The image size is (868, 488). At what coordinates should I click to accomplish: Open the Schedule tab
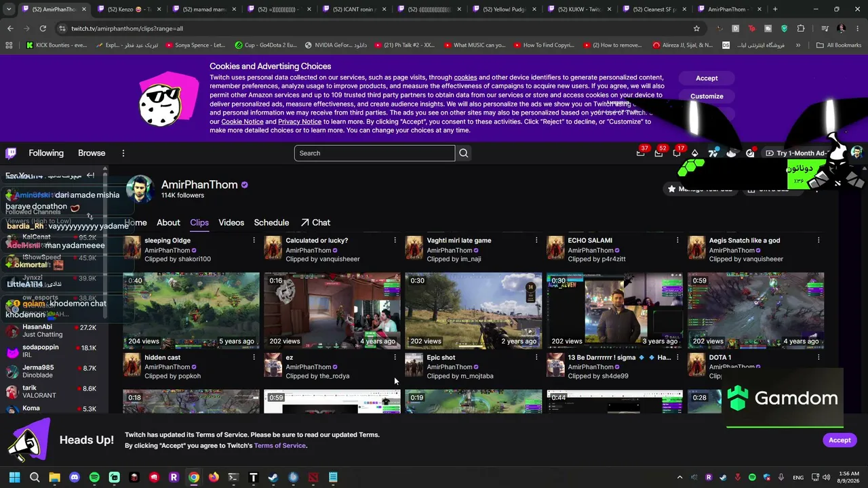click(271, 222)
